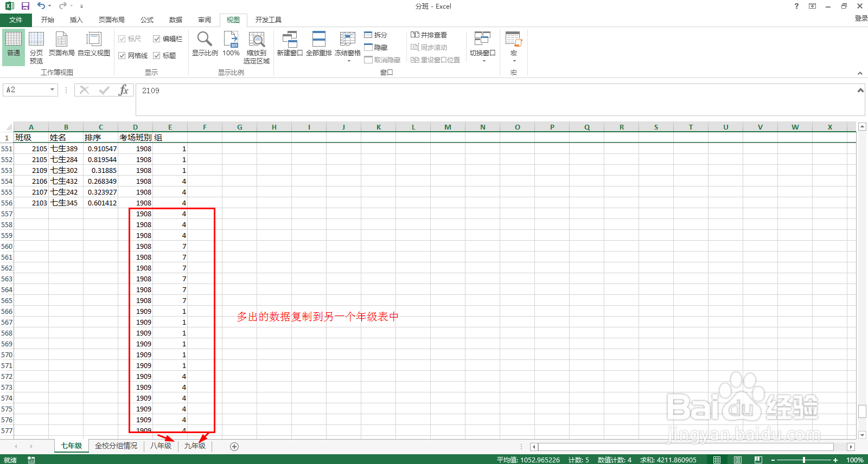Expand the formula bar
The width and height of the screenshot is (868, 464).
pos(860,91)
